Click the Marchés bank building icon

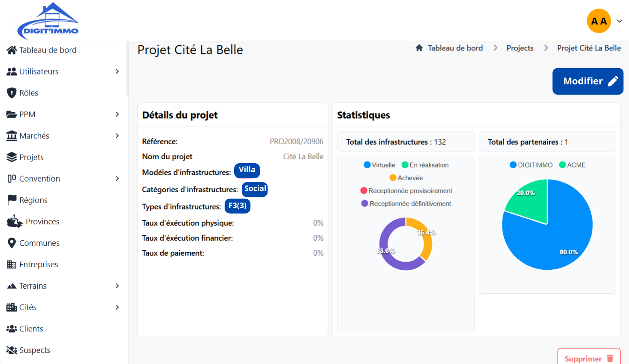pyautogui.click(x=12, y=136)
